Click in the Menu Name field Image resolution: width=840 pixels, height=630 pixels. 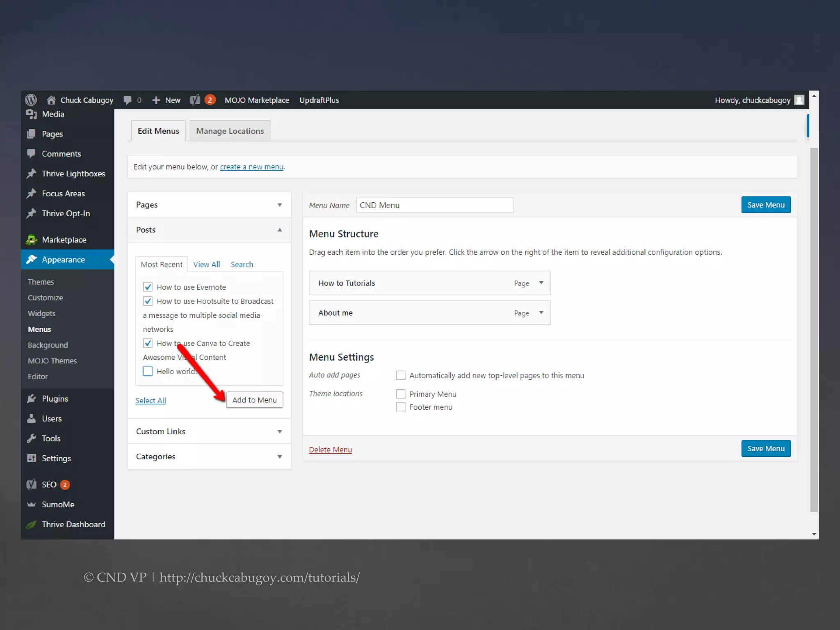tap(435, 205)
